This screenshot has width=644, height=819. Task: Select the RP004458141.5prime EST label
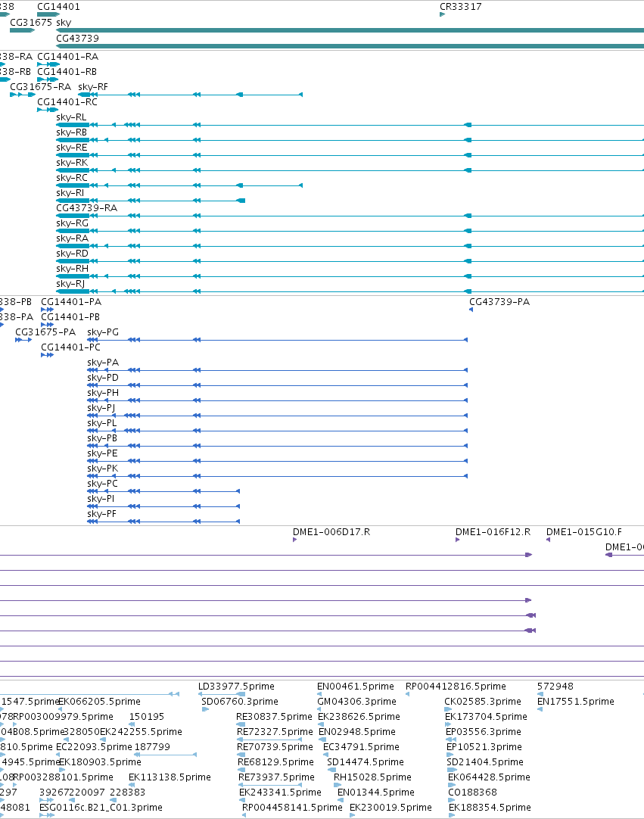293,808
